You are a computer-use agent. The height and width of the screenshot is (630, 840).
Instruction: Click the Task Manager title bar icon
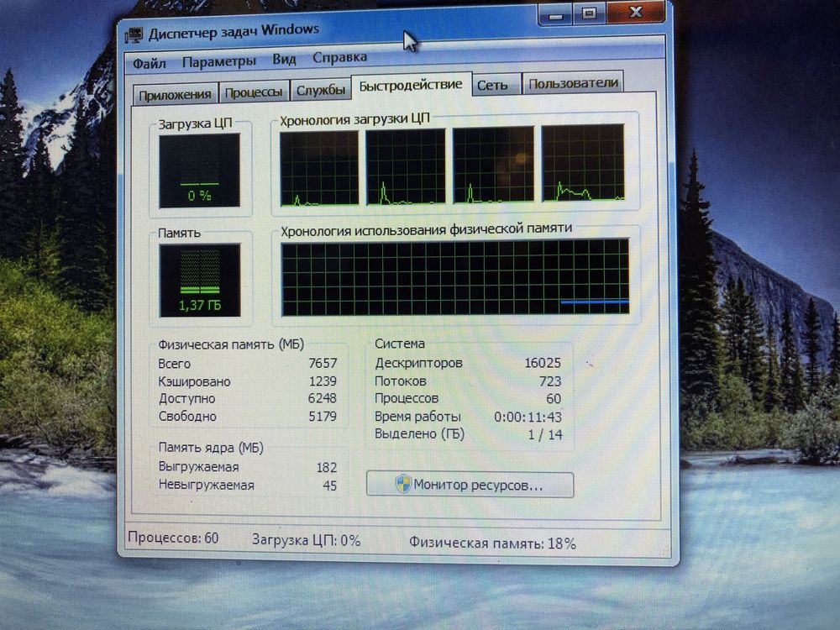134,35
